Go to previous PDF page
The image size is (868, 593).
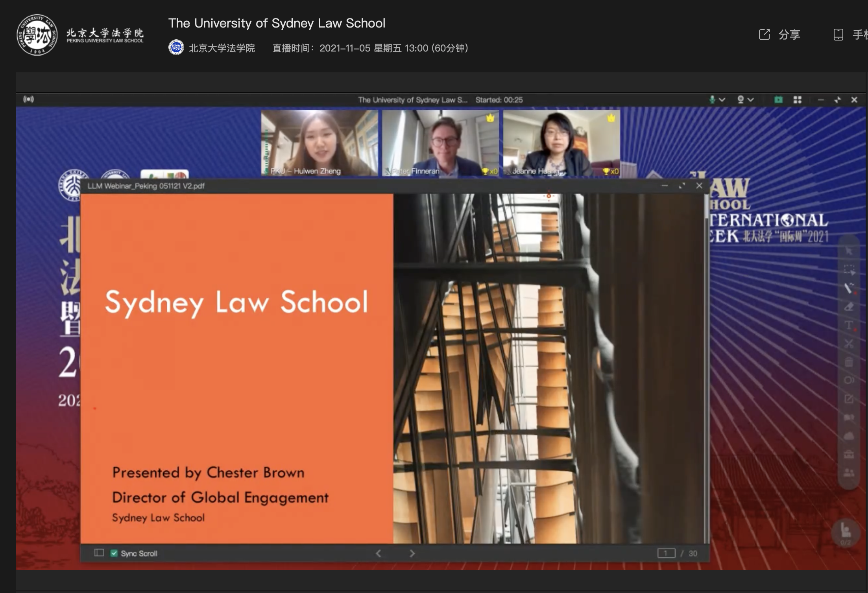pos(378,553)
